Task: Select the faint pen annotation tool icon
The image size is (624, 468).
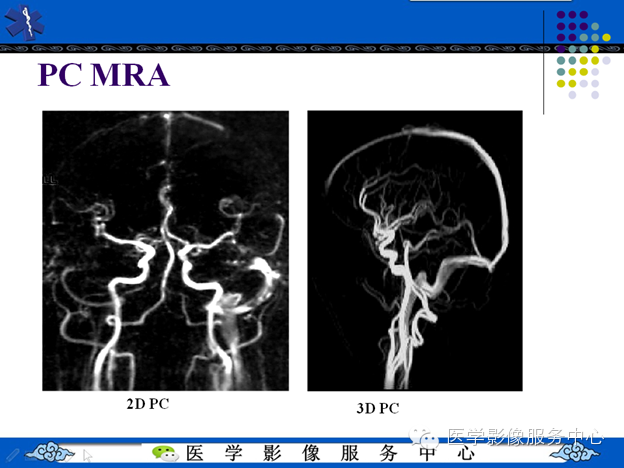Action: 12,454
